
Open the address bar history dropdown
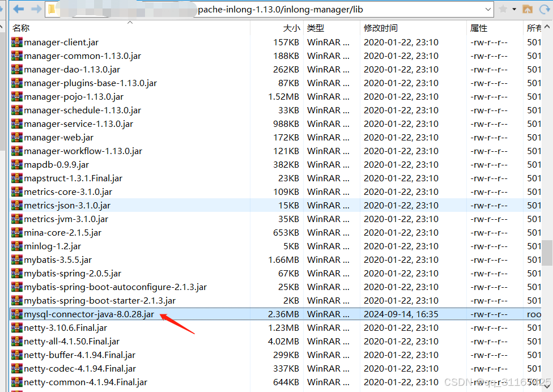pos(488,9)
